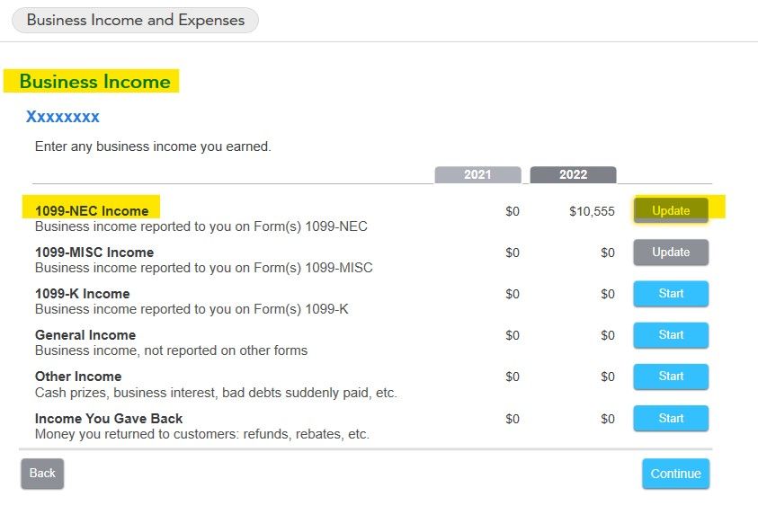Click the Continue button
Screen dimensions: 758x532
pyautogui.click(x=675, y=474)
